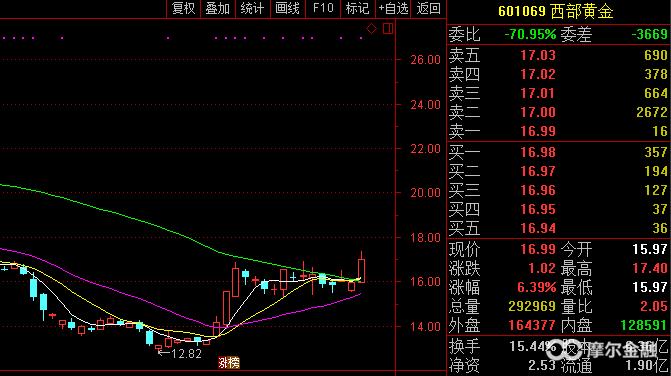Screen dimensions: 671x376
Task: Click 今开 value 15.97
Action: click(x=650, y=249)
